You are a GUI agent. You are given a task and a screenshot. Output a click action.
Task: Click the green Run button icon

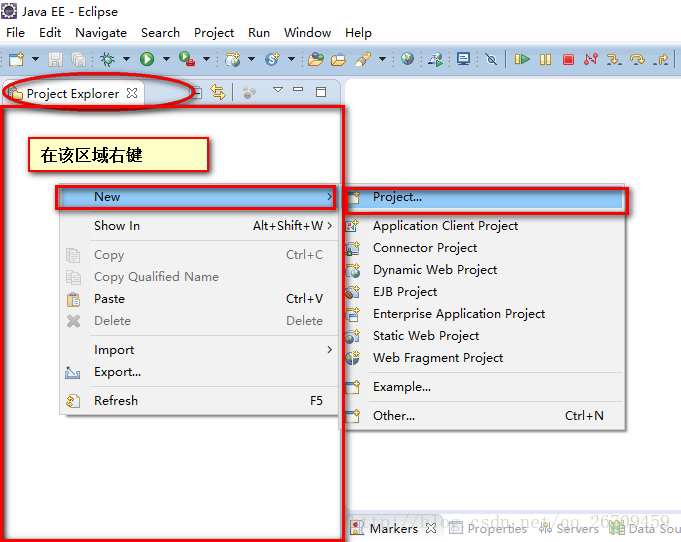coord(147,59)
